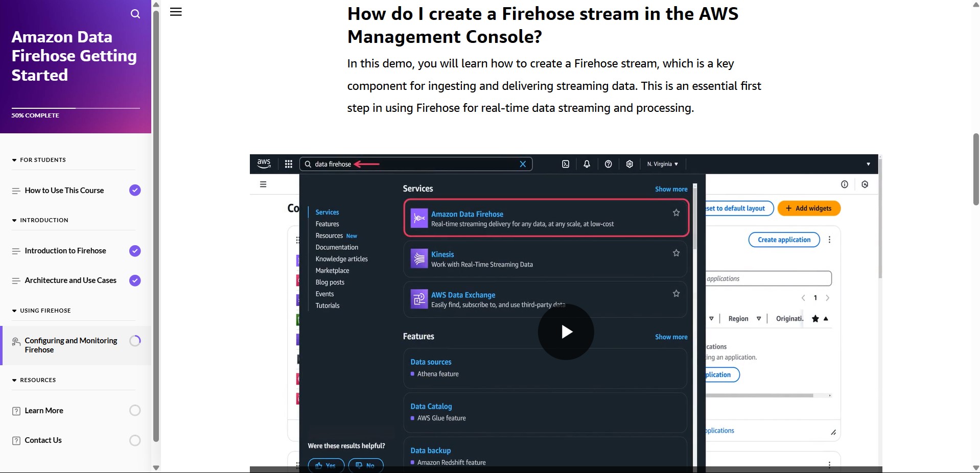Open the AWS services grid icon

pyautogui.click(x=289, y=164)
